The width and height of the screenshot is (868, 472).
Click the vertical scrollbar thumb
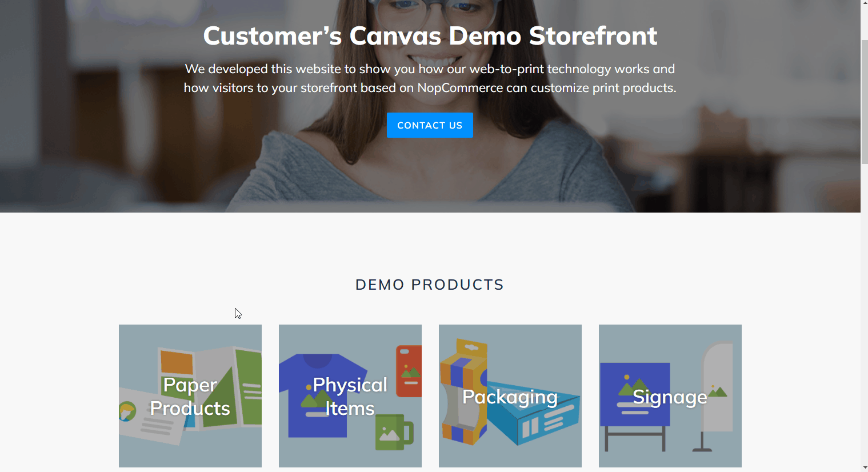[x=864, y=103]
